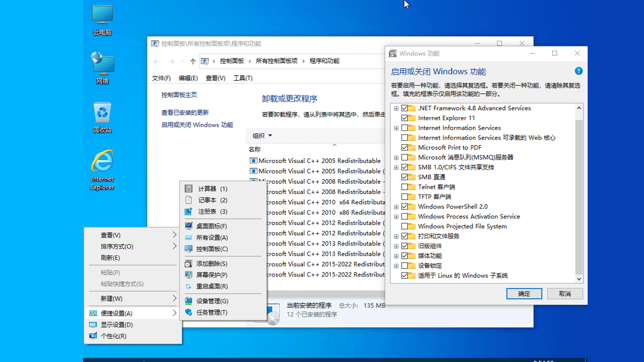Open 查看已安装的更新 link
The width and height of the screenshot is (644, 362).
click(185, 112)
